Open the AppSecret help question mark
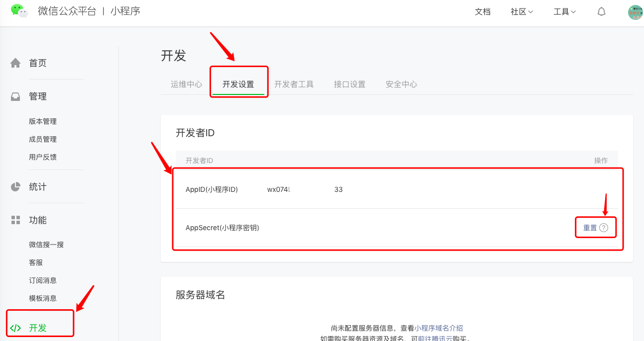The width and height of the screenshot is (644, 341). point(604,227)
